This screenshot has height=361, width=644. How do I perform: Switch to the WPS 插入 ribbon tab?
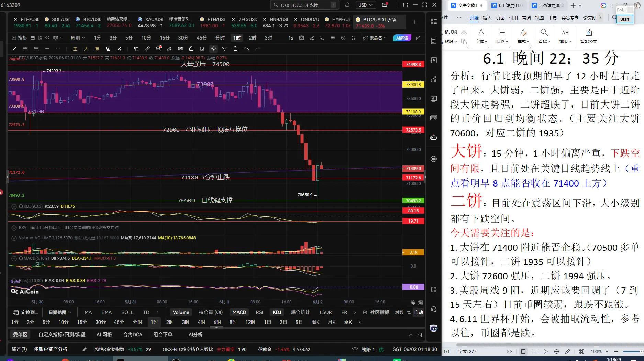487,18
